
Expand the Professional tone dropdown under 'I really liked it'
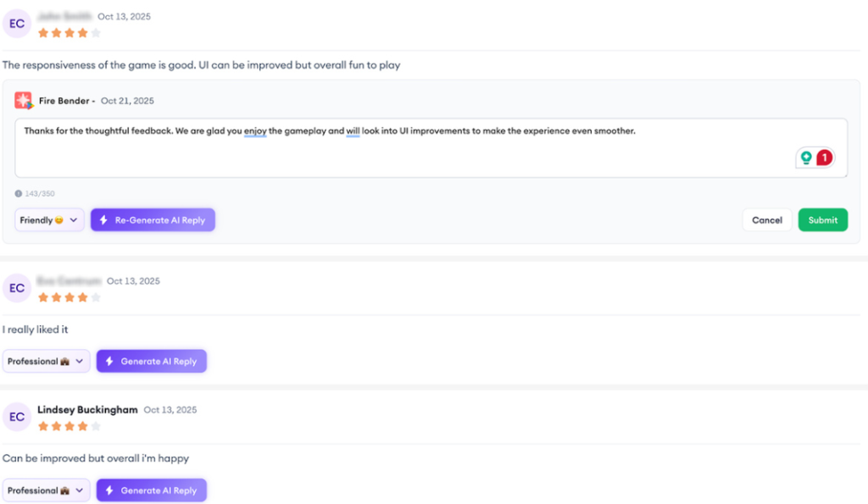[47, 362]
